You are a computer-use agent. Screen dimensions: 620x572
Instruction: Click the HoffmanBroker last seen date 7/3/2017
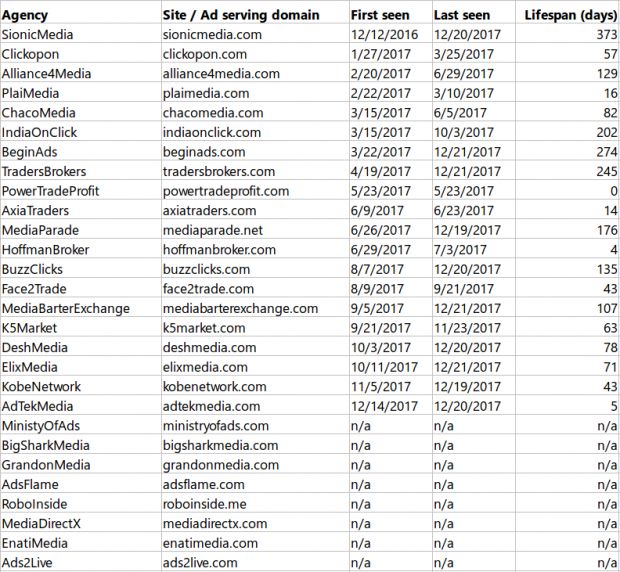(474, 250)
